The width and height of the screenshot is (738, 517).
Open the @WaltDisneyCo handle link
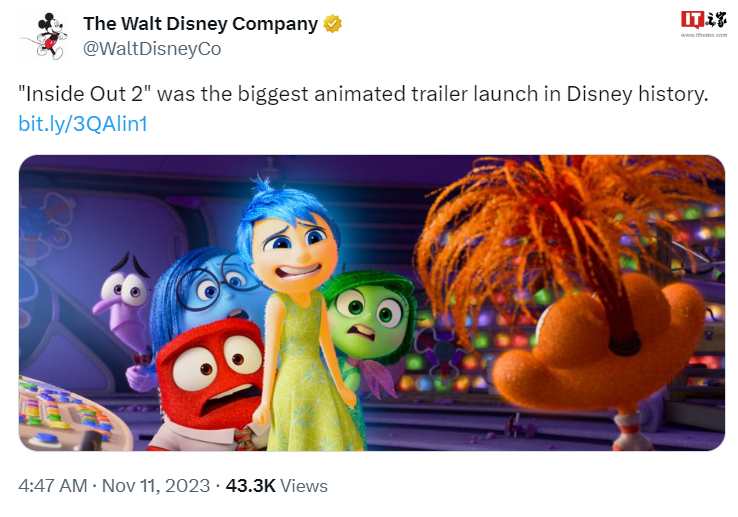click(152, 48)
